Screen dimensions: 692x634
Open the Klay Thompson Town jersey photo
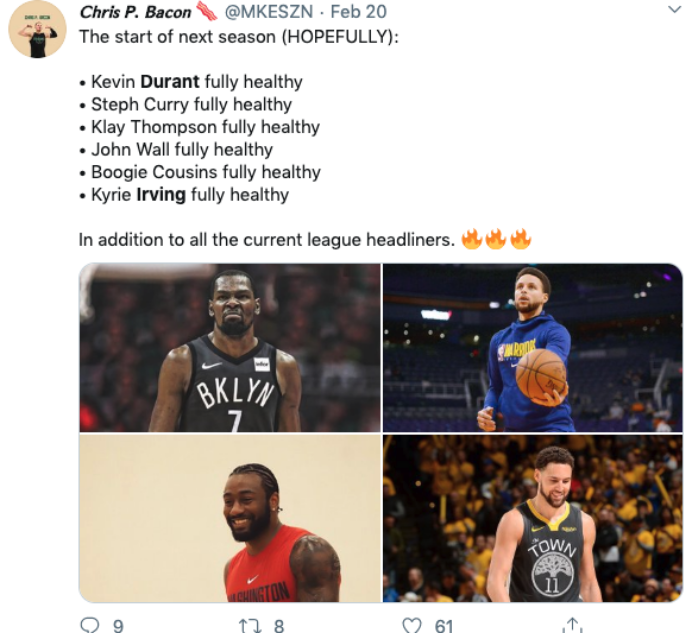click(x=533, y=518)
